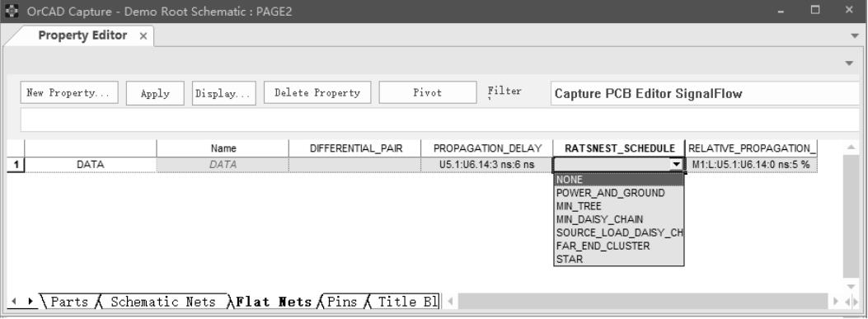Choose NONE from the schedule list
Screen dimensions: 868x319
[x=618, y=180]
